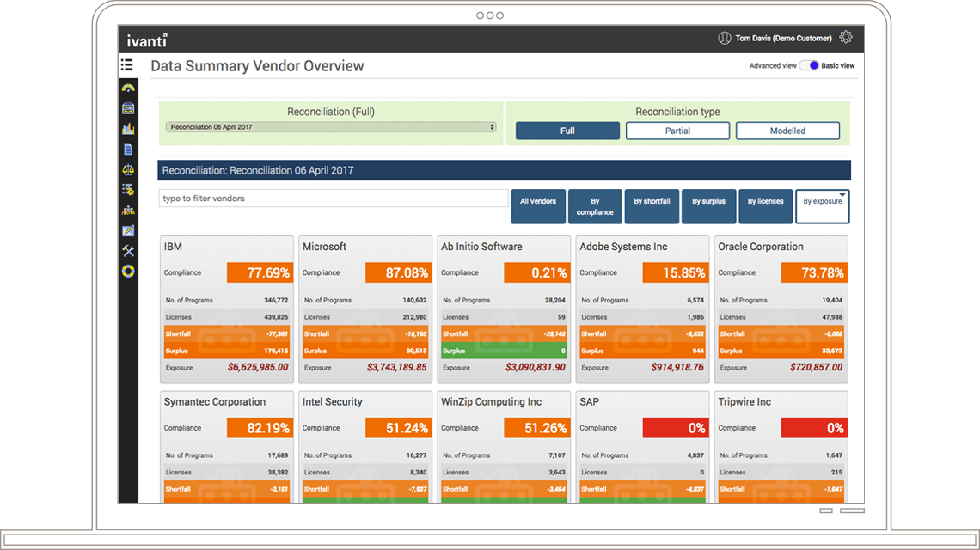Click Adobe's 15.85% compliance badge

(x=676, y=272)
